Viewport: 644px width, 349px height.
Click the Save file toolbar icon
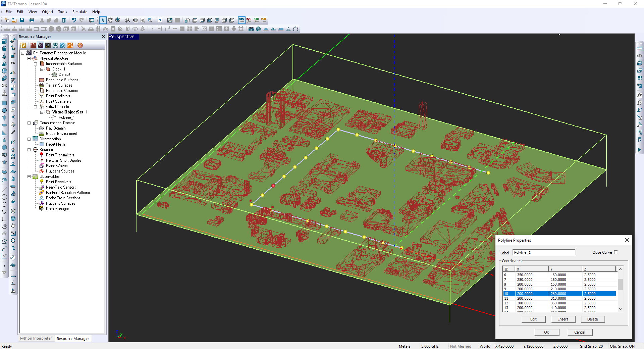pos(22,20)
